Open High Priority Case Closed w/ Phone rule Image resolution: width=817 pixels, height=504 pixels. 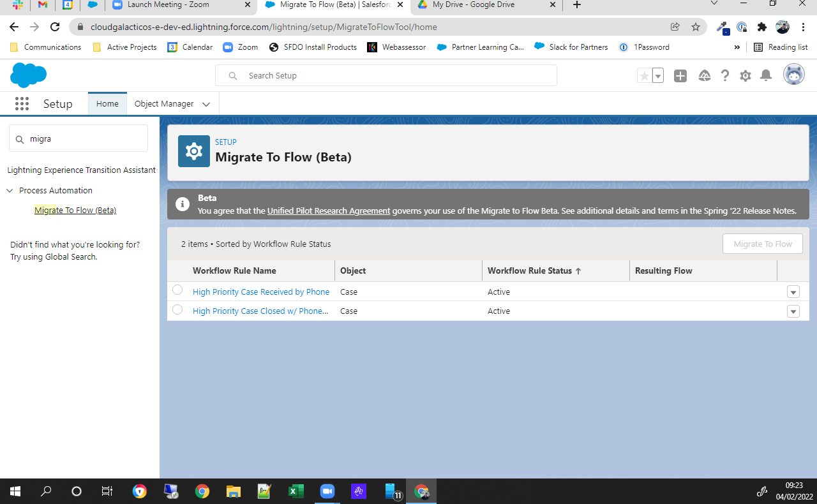click(260, 311)
